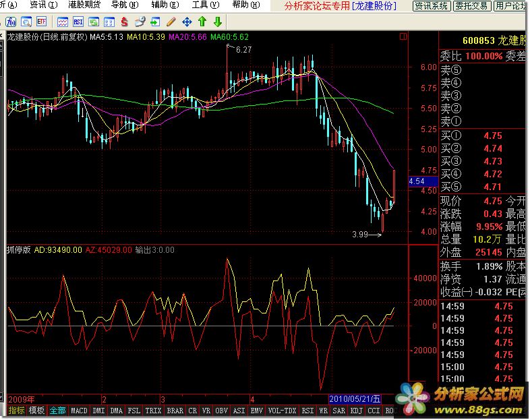530x420 pixels.
Task: Click the green up arrow icon
Action: coord(202,22)
